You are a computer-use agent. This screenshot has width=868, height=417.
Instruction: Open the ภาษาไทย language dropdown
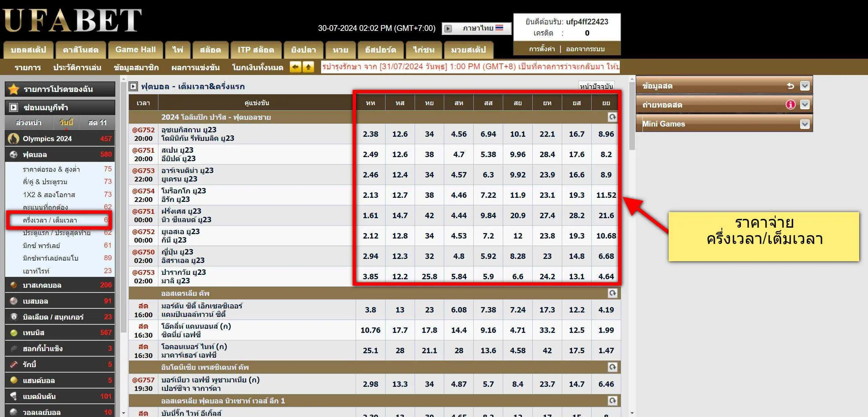click(476, 28)
